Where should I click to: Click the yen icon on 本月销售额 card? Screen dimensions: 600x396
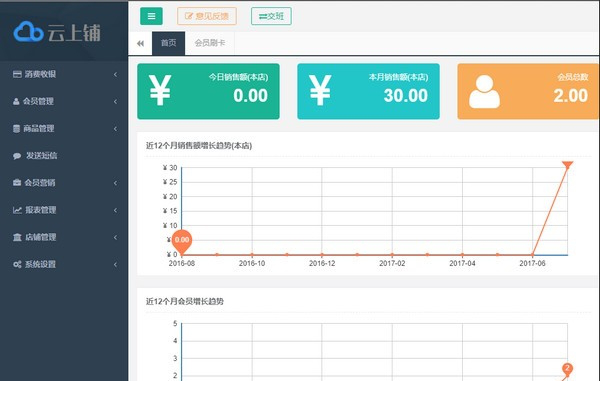(x=320, y=90)
